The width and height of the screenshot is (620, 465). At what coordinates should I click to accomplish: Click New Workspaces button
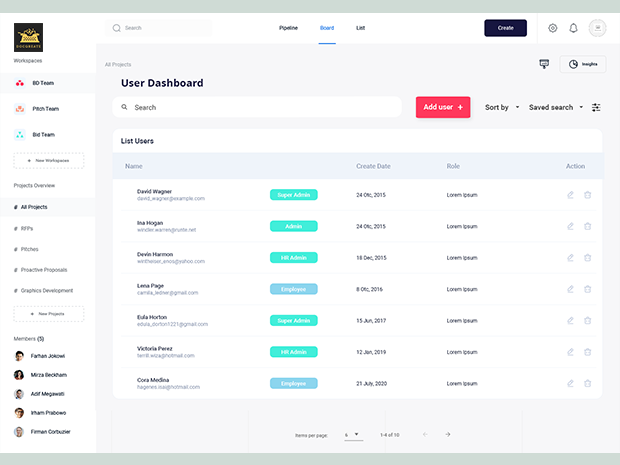point(49,161)
